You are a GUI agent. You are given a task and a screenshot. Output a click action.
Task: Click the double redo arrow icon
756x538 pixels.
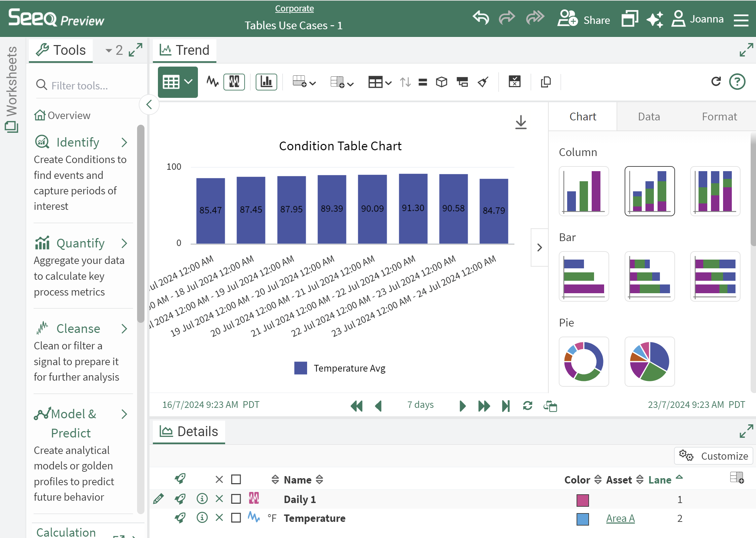[x=535, y=18]
